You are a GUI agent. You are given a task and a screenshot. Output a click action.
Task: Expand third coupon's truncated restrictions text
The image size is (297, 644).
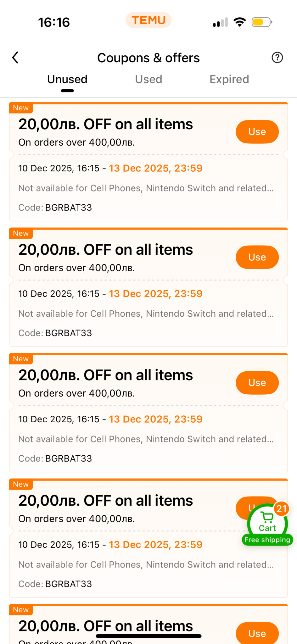146,439
